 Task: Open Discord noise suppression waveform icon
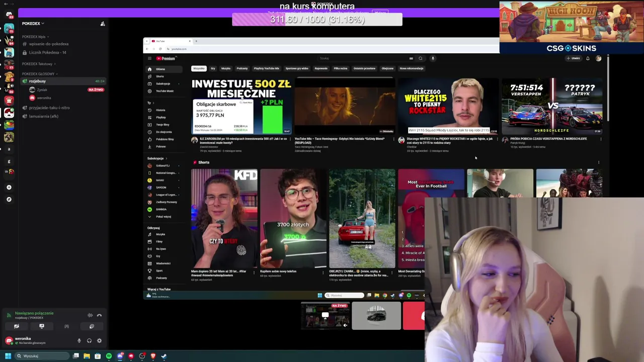[90, 315]
